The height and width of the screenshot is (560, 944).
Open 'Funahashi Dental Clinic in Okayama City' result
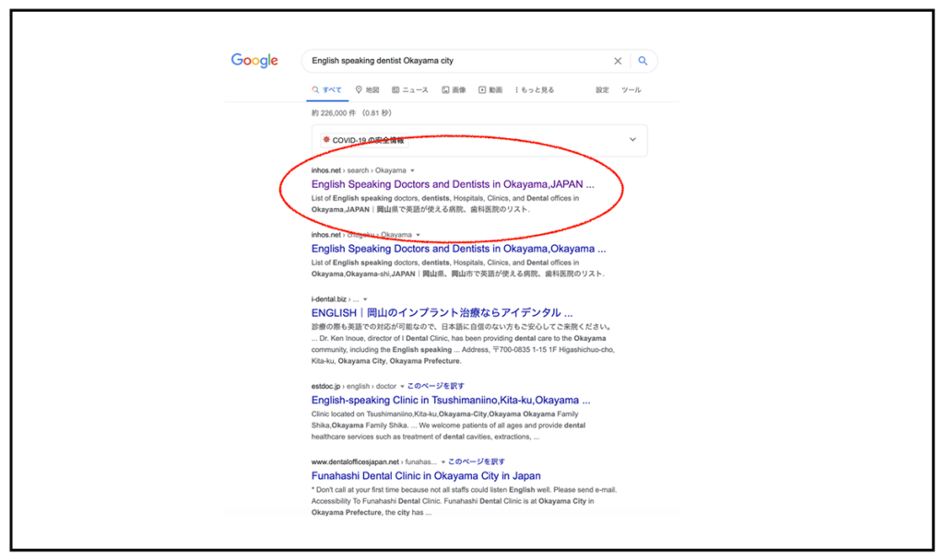tap(426, 476)
